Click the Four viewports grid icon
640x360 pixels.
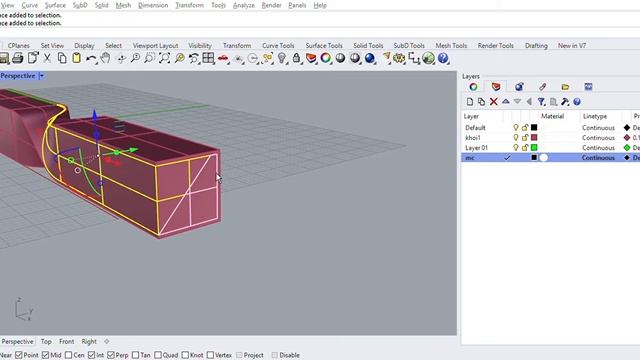208,58
